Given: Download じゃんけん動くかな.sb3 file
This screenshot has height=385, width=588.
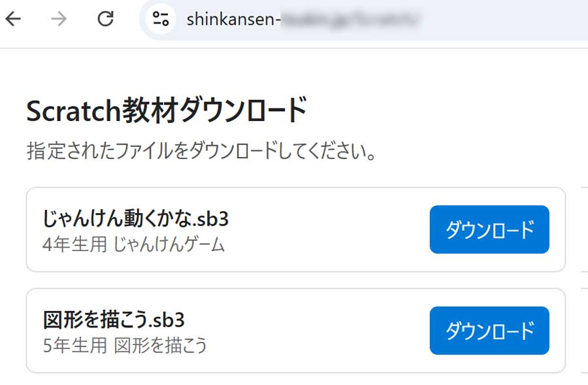Looking at the screenshot, I should [x=489, y=229].
